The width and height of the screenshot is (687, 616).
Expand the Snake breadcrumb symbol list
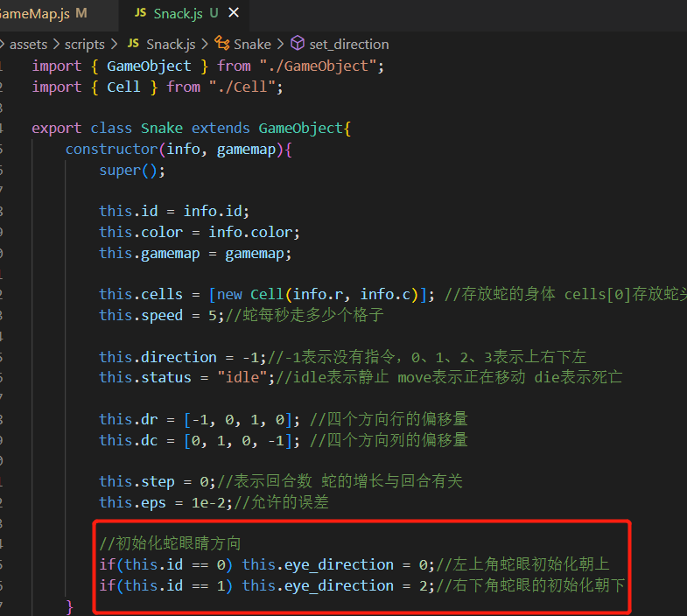pyautogui.click(x=253, y=44)
